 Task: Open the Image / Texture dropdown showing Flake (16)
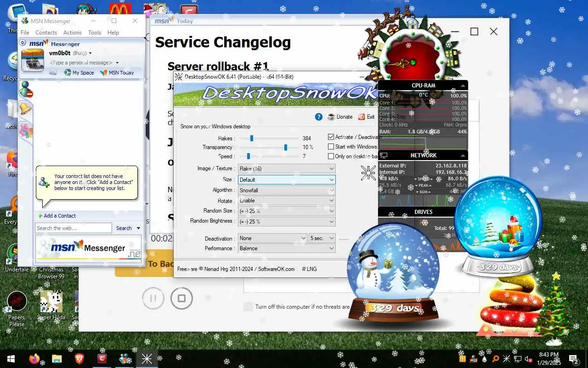tap(287, 169)
